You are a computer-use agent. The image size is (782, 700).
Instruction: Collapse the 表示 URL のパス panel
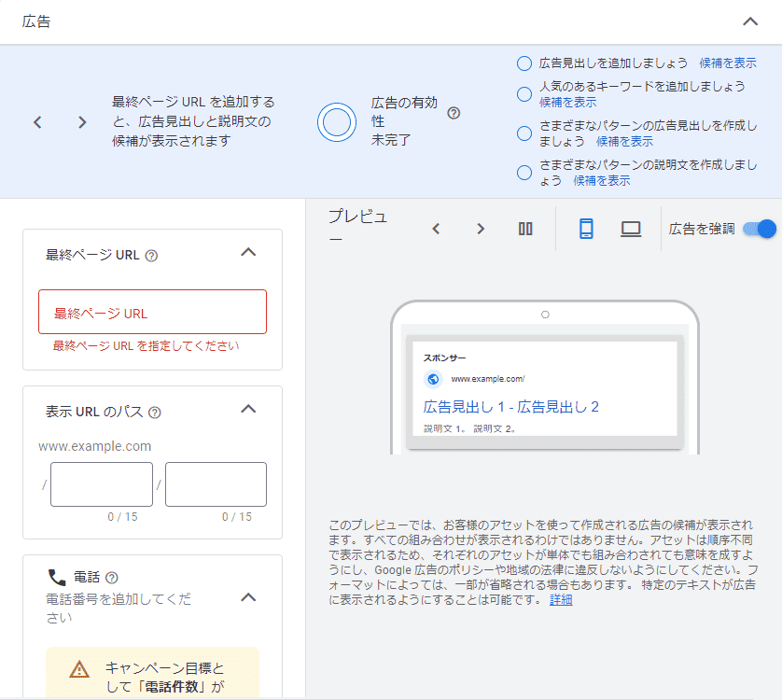tap(248, 409)
